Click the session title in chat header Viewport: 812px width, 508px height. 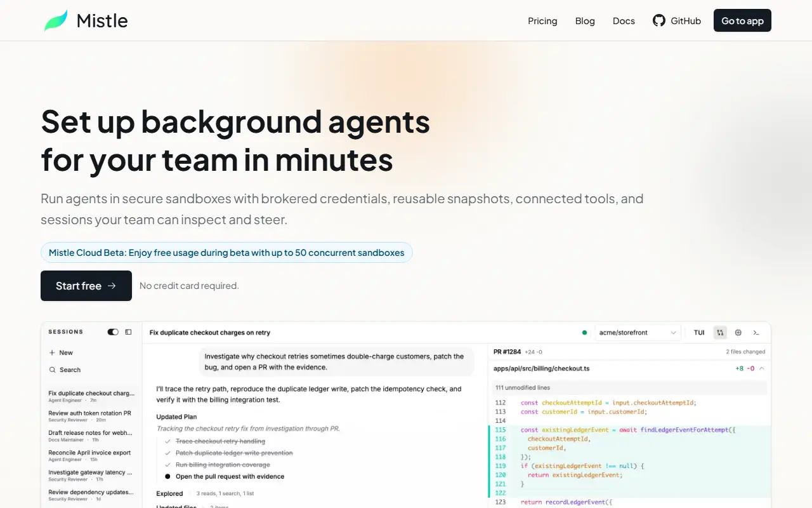tap(210, 332)
